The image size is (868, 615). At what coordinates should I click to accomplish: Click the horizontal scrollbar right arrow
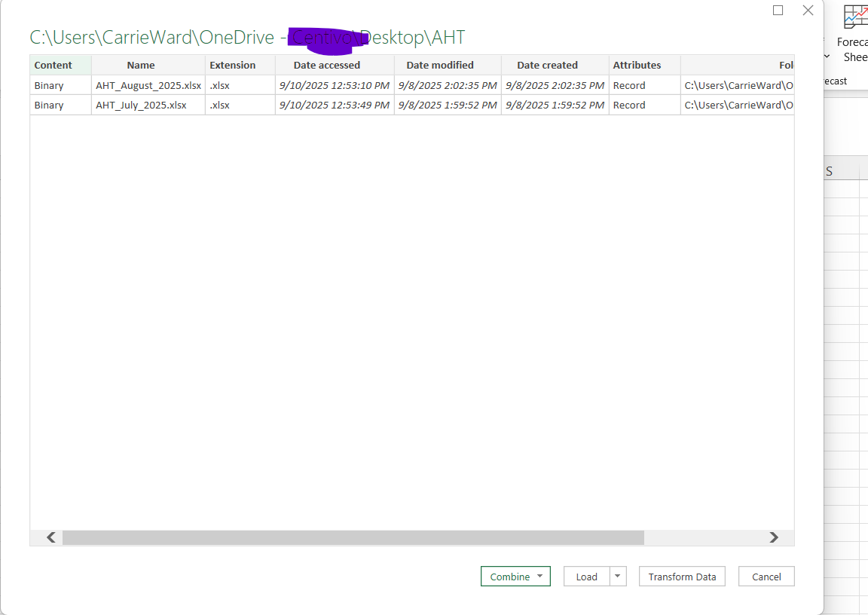click(x=773, y=537)
